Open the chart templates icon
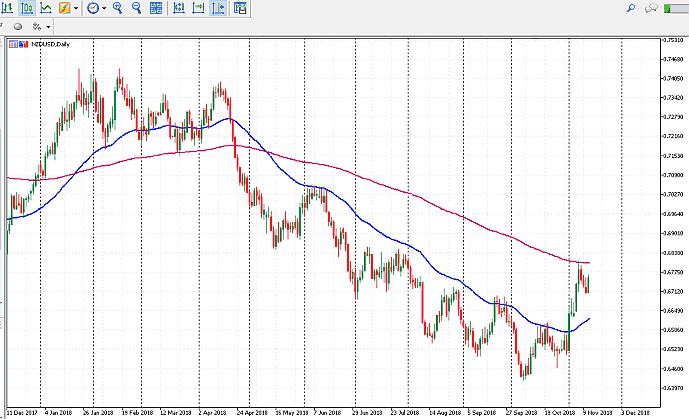Screen dimensions: 689x419 (240, 8)
